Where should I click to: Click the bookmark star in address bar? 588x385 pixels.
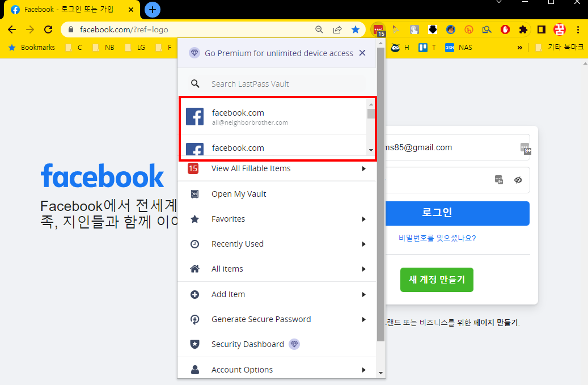coord(356,29)
